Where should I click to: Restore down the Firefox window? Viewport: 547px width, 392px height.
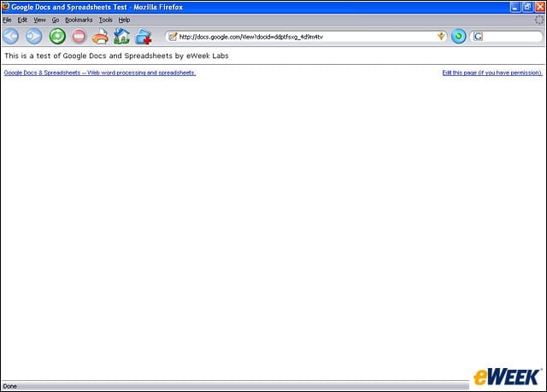(x=527, y=7)
